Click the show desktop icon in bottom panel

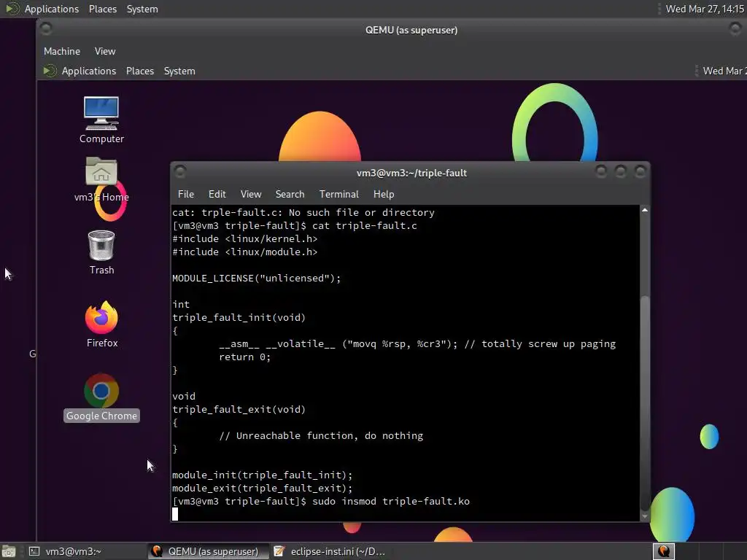8,551
